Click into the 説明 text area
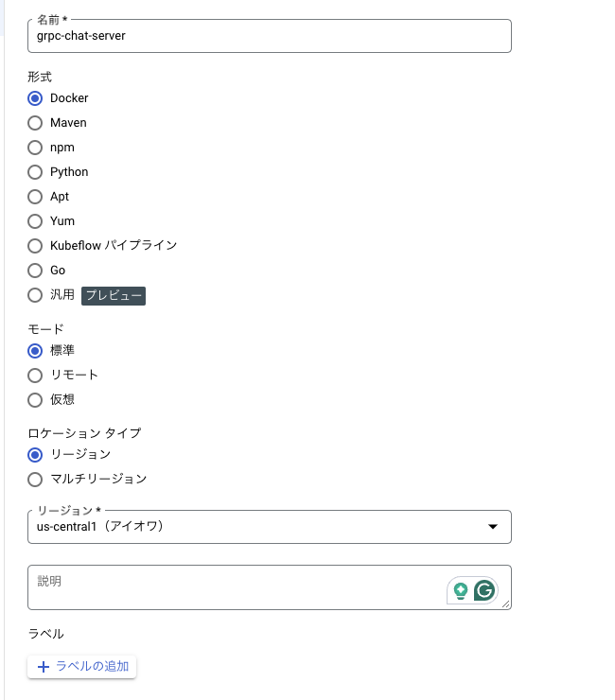The height and width of the screenshot is (700, 615). pos(237,587)
